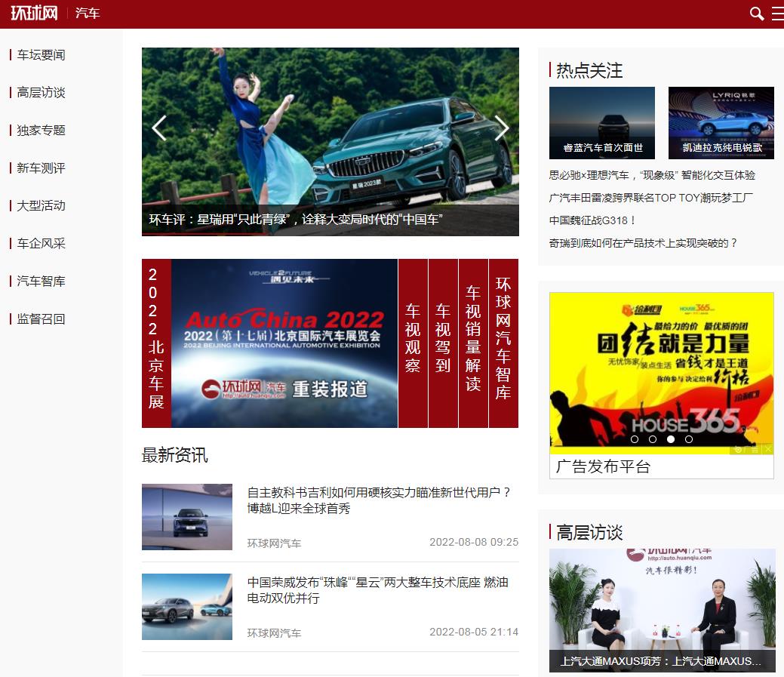Click 热点关注 section heading
Viewport: 784px width, 677px height.
pos(589,70)
